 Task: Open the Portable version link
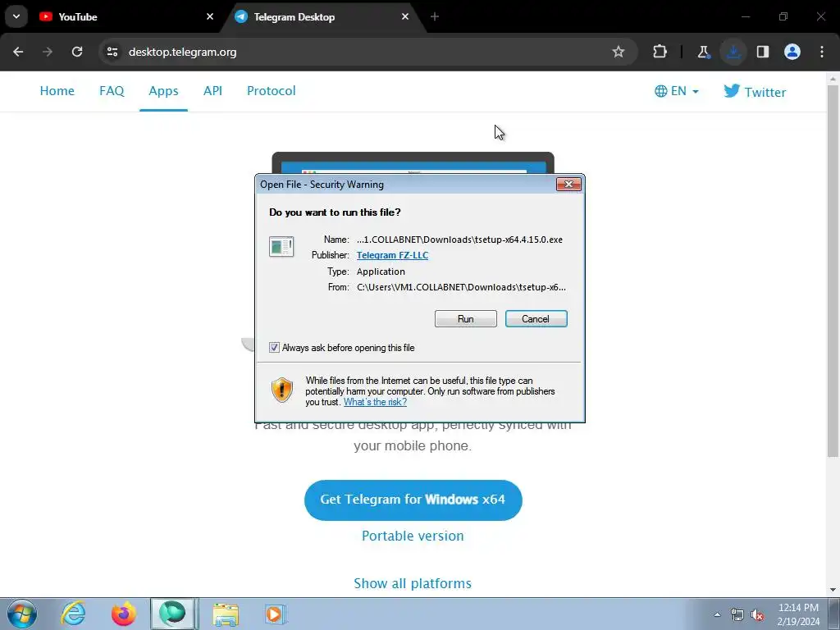(413, 536)
